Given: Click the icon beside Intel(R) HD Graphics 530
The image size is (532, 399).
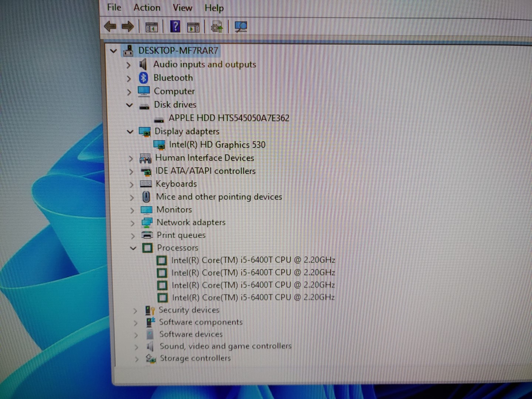Looking at the screenshot, I should pyautogui.click(x=159, y=145).
